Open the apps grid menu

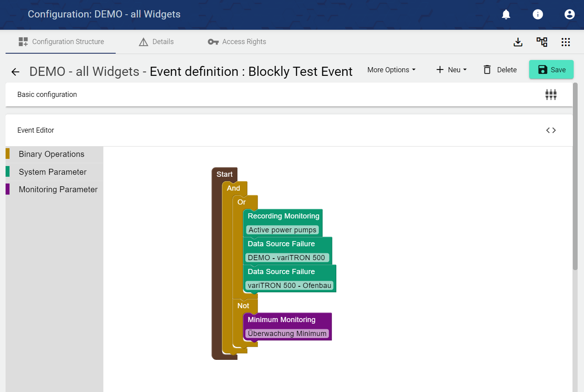(x=565, y=42)
